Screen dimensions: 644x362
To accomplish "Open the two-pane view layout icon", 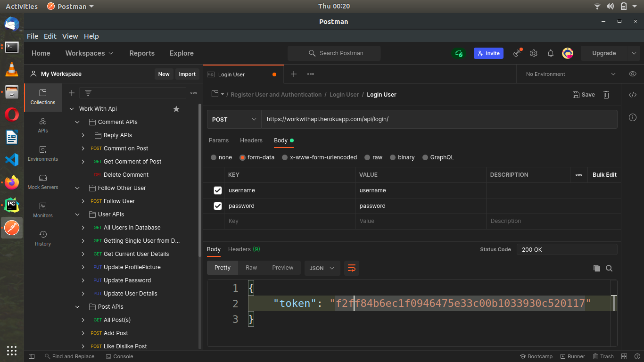I will tap(624, 356).
